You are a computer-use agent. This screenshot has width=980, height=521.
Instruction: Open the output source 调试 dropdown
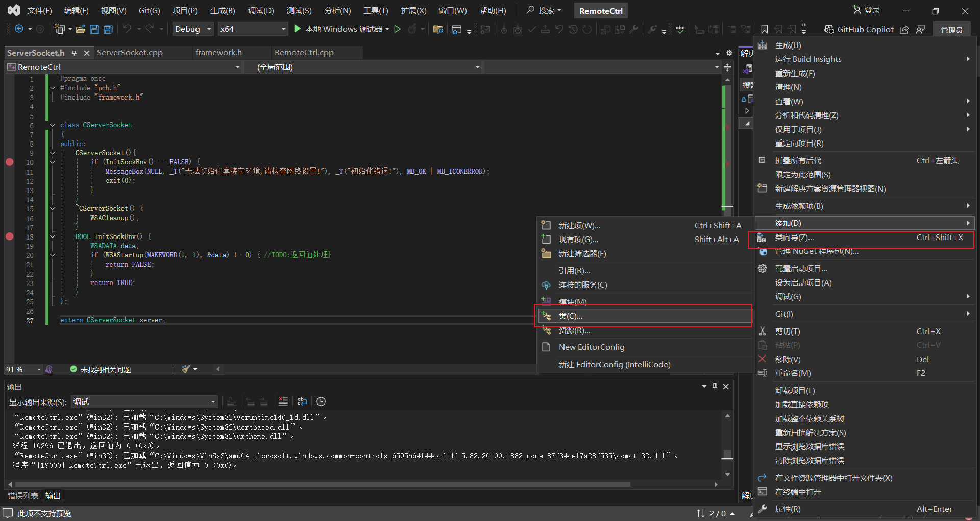tap(144, 402)
